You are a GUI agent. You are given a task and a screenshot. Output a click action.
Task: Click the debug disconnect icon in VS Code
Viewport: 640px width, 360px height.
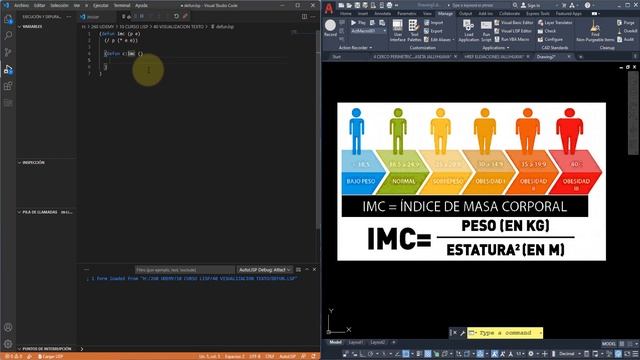(185, 16)
